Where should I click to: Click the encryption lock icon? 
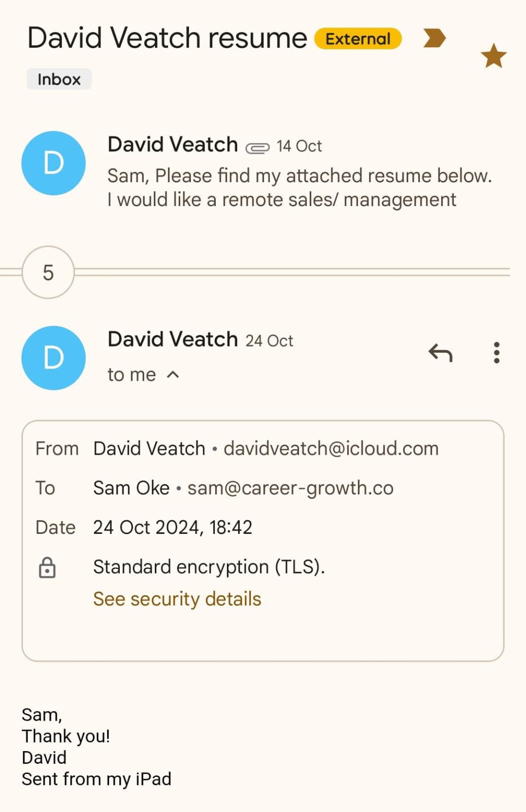(47, 567)
